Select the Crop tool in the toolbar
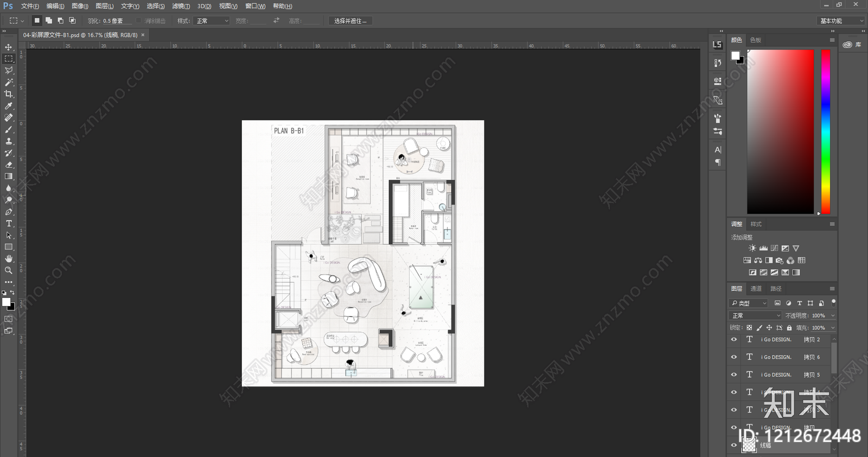 click(x=9, y=94)
